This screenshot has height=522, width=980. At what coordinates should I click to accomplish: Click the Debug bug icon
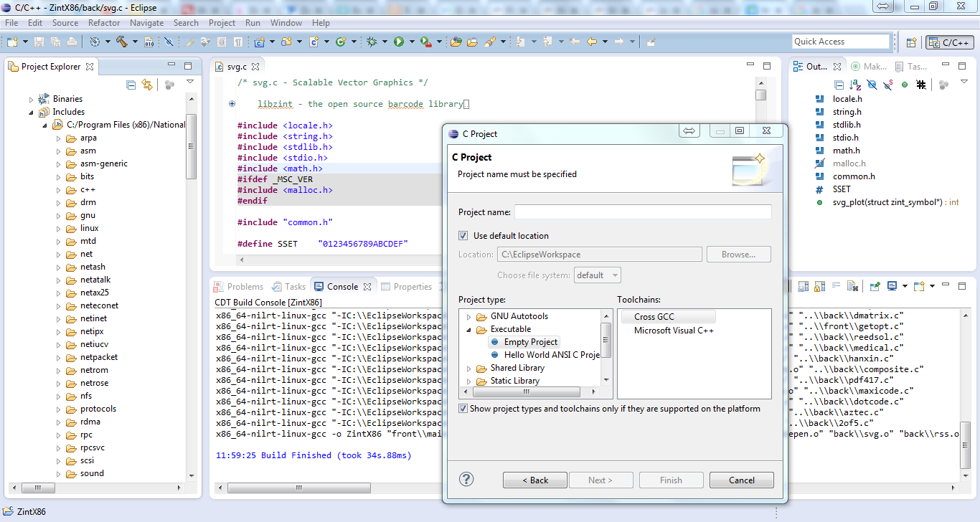click(372, 42)
